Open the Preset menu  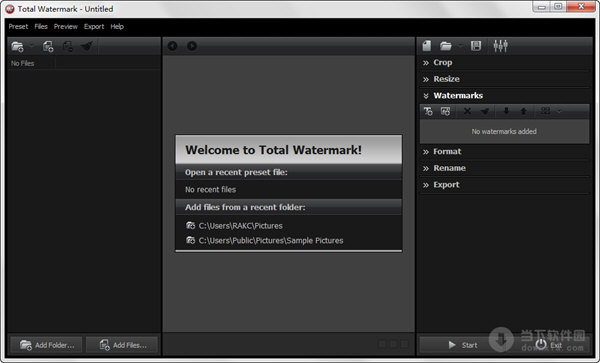coord(18,26)
